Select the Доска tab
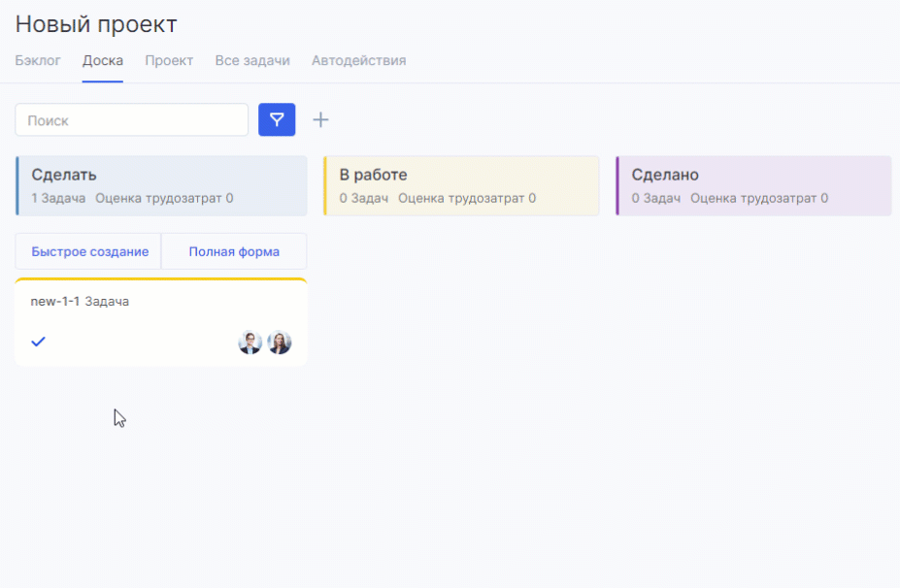The height and width of the screenshot is (588, 900). 103,60
